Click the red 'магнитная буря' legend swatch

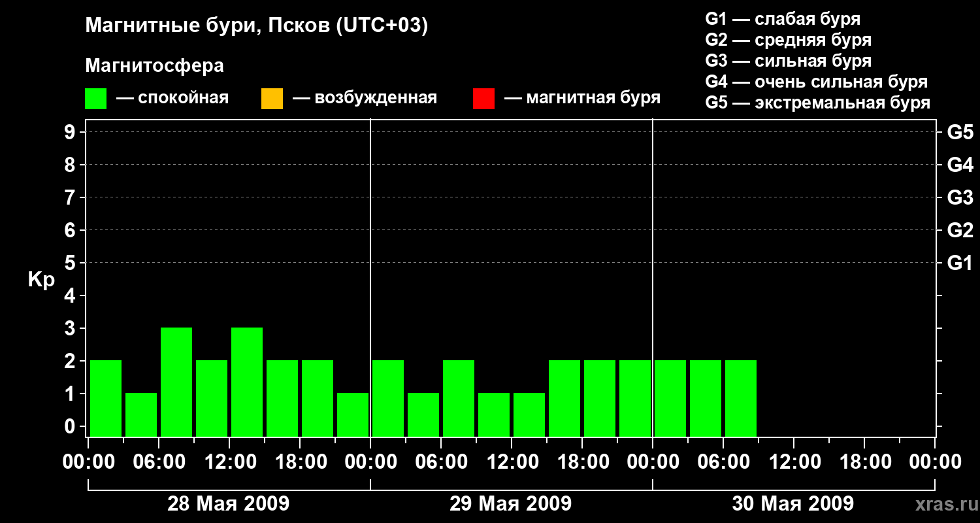point(483,99)
